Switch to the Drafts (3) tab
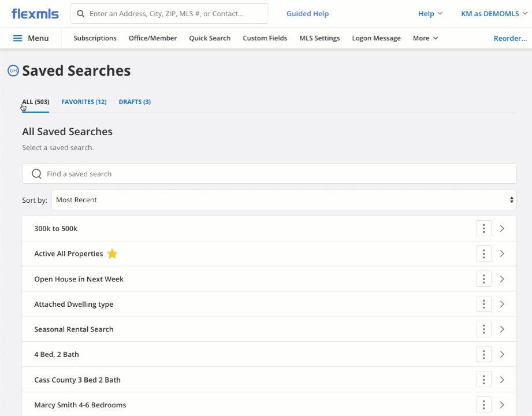This screenshot has width=532, height=416. (135, 102)
